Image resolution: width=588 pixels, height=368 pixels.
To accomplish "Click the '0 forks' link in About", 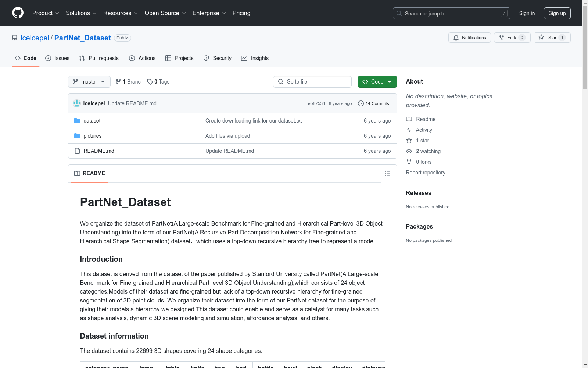I will pos(424,162).
